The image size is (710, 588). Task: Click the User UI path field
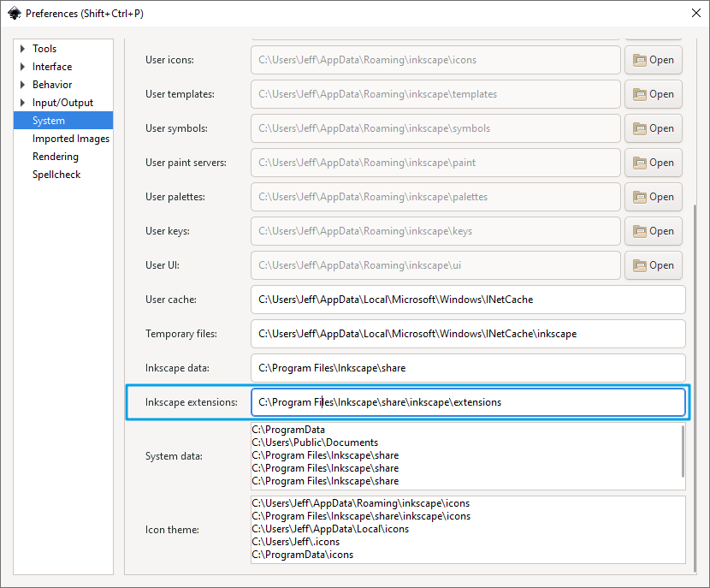click(435, 265)
